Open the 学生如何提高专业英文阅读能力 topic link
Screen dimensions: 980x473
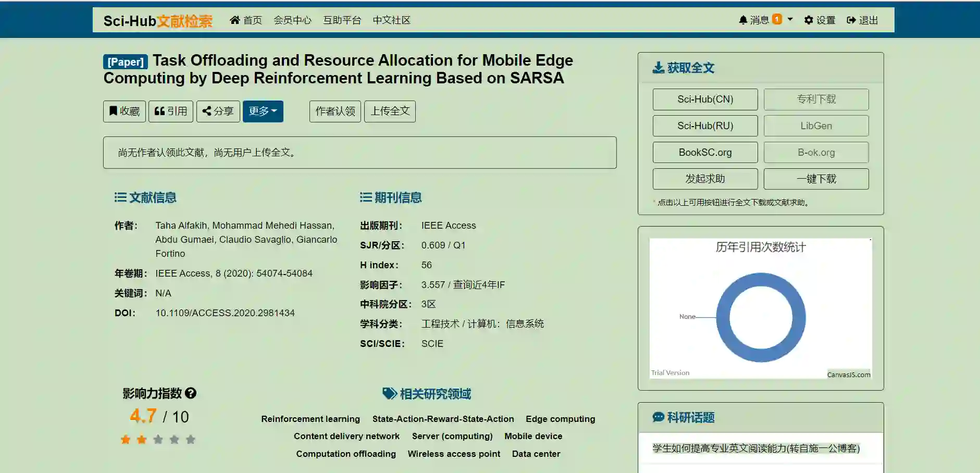[x=756, y=449]
